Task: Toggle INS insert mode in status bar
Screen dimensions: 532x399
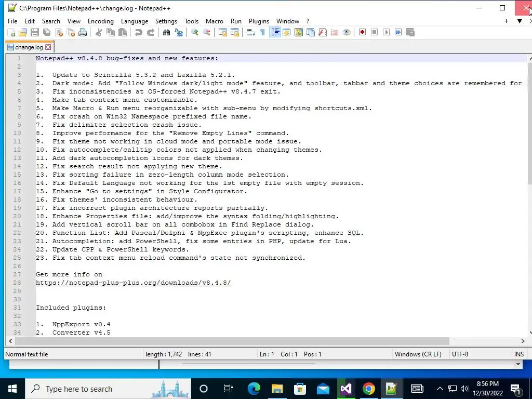Action: tap(518, 354)
